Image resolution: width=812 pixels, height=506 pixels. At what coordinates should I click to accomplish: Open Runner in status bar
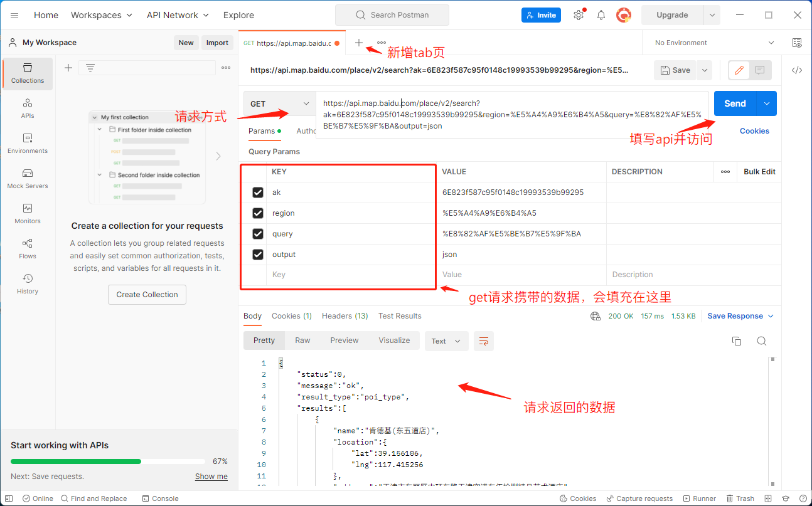[699, 498]
